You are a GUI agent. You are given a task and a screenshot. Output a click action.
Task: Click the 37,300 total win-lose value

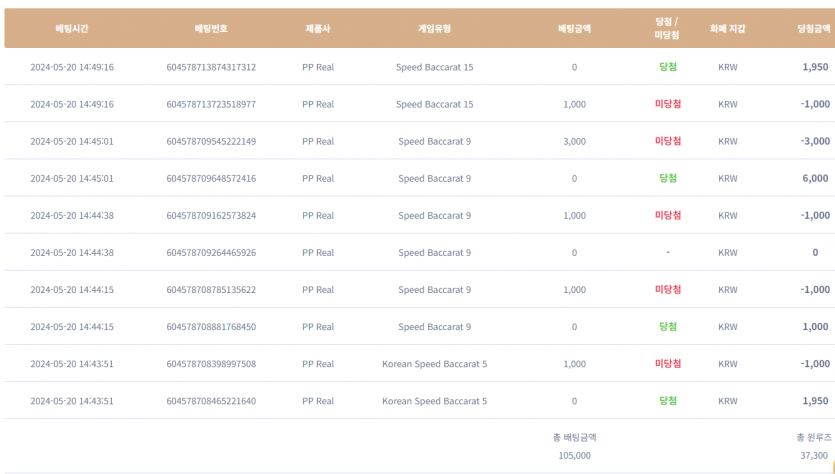[814, 455]
